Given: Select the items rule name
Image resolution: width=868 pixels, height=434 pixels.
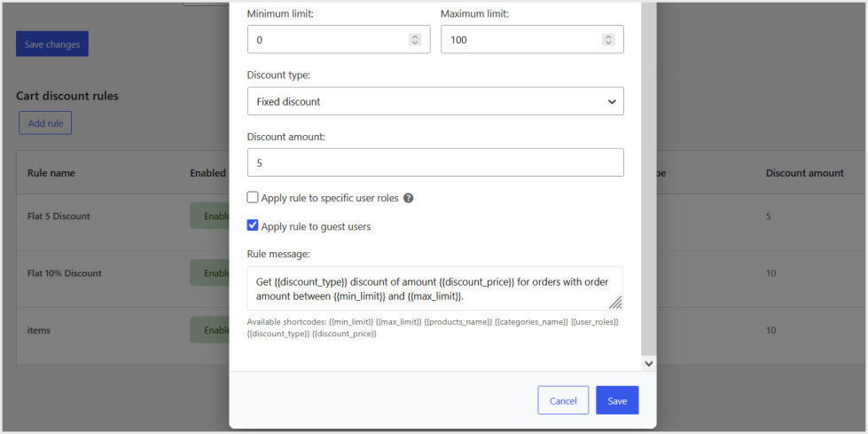Looking at the screenshot, I should pos(39,330).
